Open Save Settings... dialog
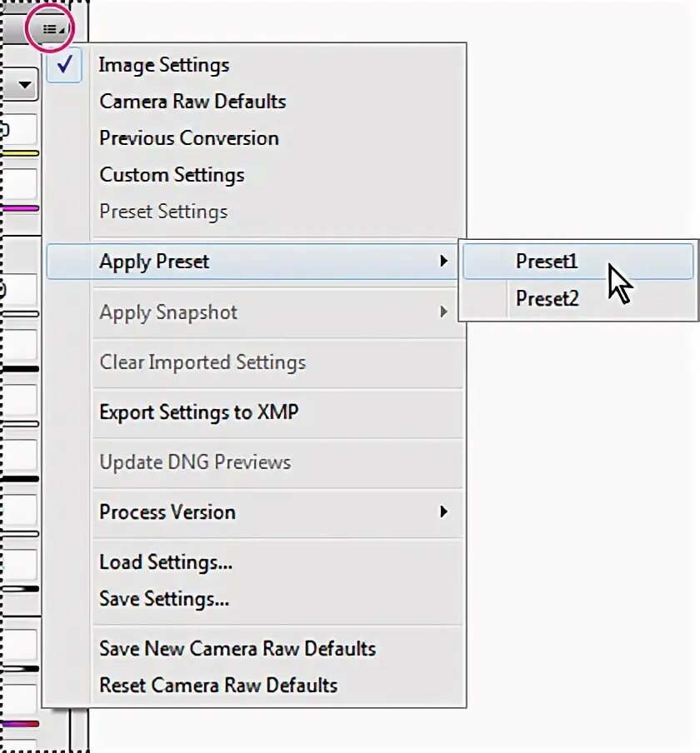Image resolution: width=700 pixels, height=753 pixels. (x=164, y=599)
